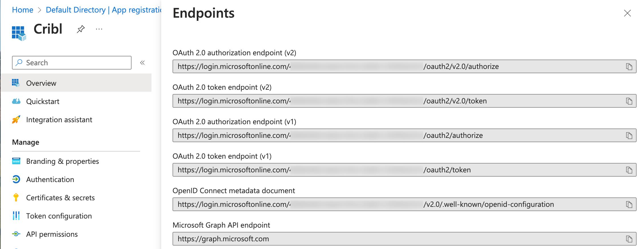
Task: Collapse the sidebar with the double-chevron
Action: pos(142,63)
